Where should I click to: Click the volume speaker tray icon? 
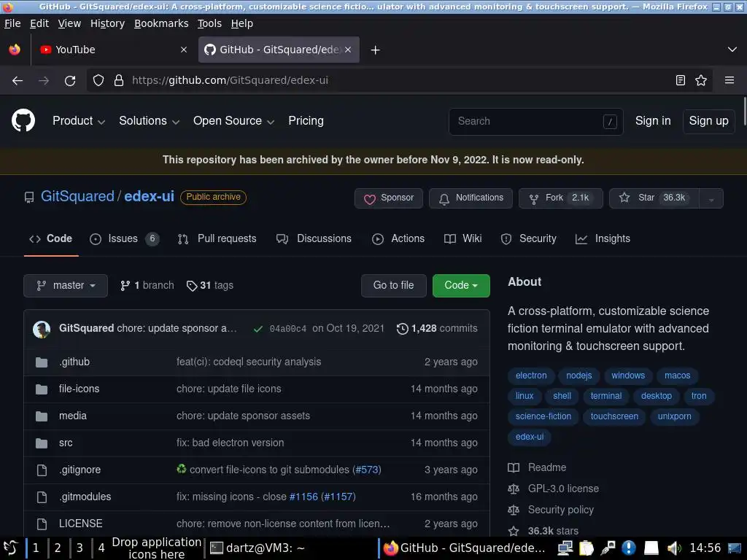[x=673, y=548]
